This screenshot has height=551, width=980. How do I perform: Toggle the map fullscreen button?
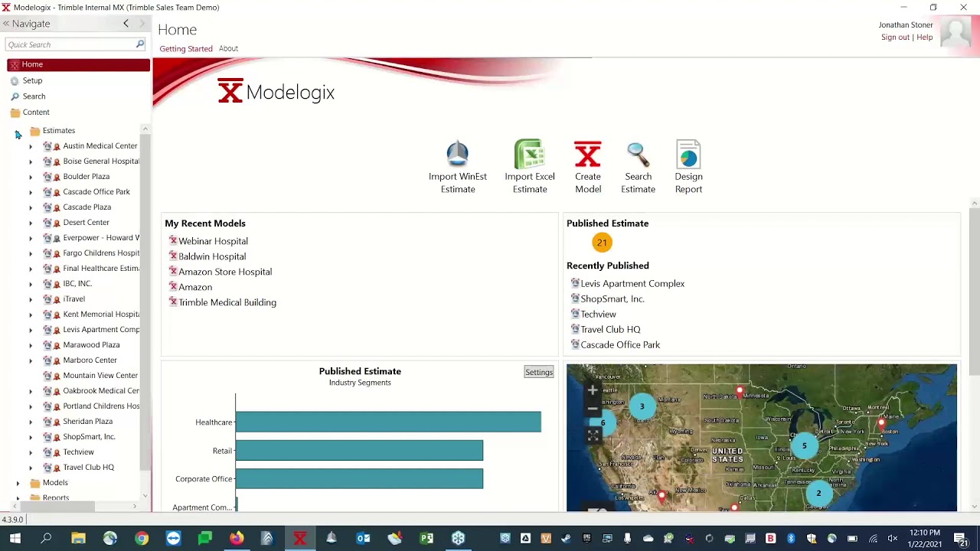tap(593, 435)
